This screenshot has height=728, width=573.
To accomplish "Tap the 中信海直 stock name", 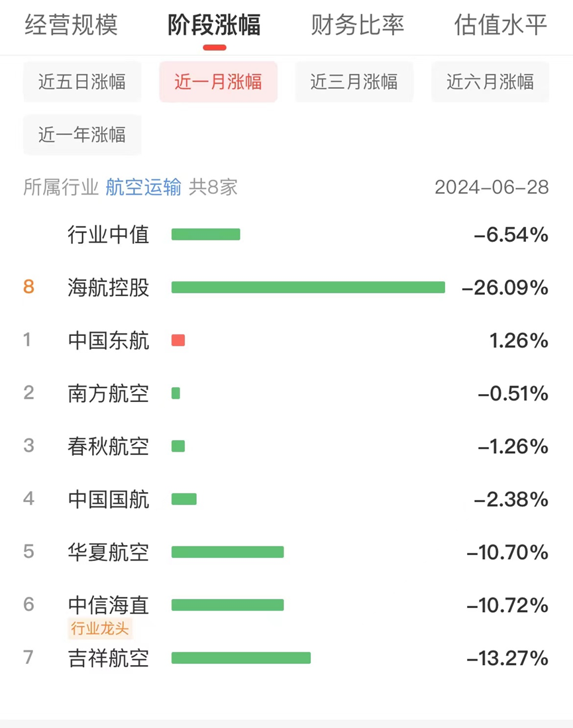I will coord(109,604).
